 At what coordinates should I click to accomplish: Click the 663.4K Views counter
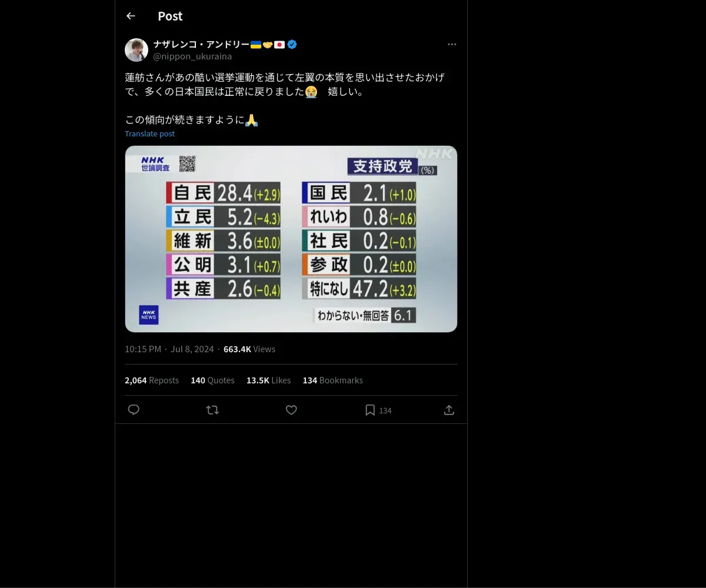point(249,349)
